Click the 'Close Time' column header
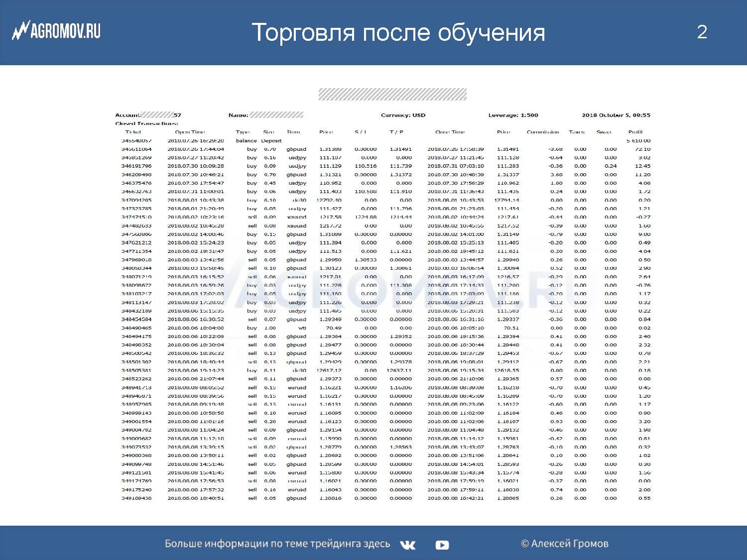 [450, 132]
